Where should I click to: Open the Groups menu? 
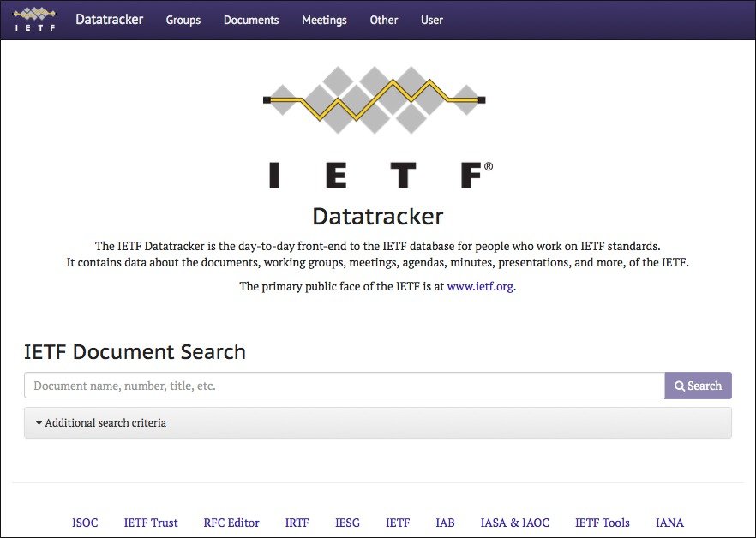click(183, 20)
